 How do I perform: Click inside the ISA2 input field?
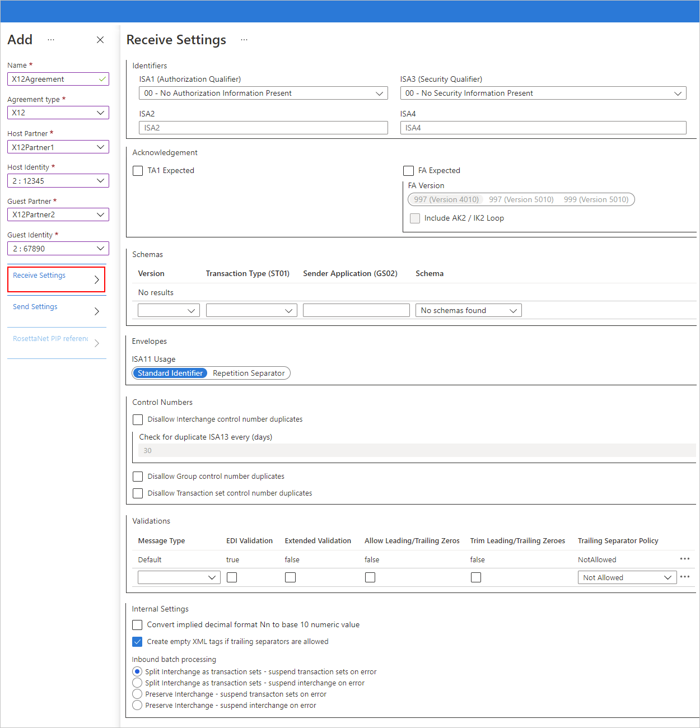[263, 128]
